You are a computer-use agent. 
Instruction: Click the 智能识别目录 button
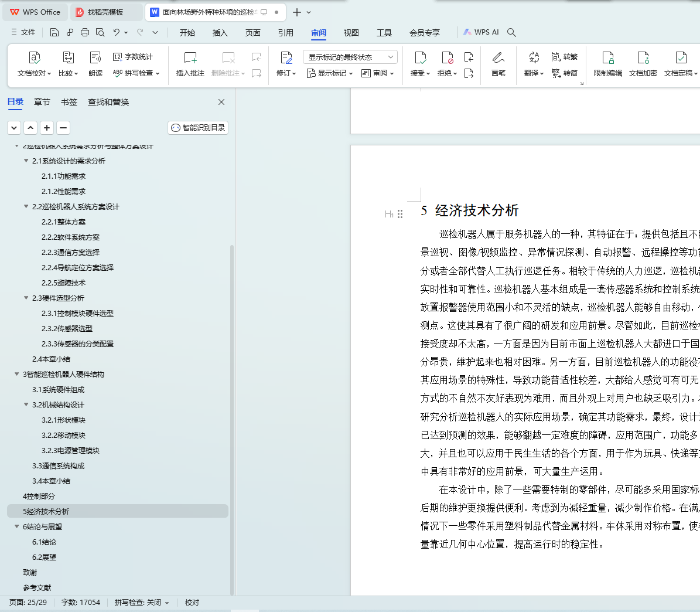(198, 128)
